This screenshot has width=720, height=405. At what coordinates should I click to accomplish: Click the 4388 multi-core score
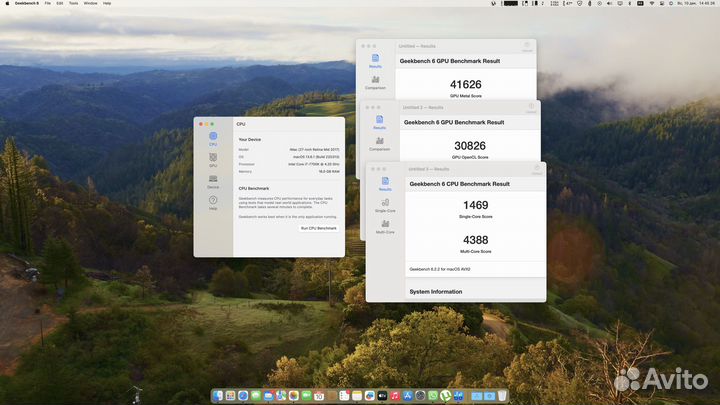pyautogui.click(x=476, y=240)
